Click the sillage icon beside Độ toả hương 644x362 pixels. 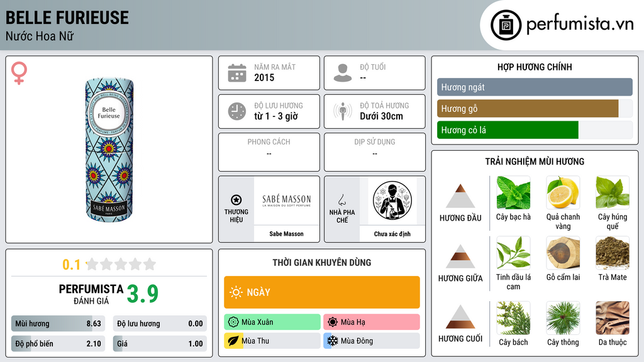(x=343, y=111)
